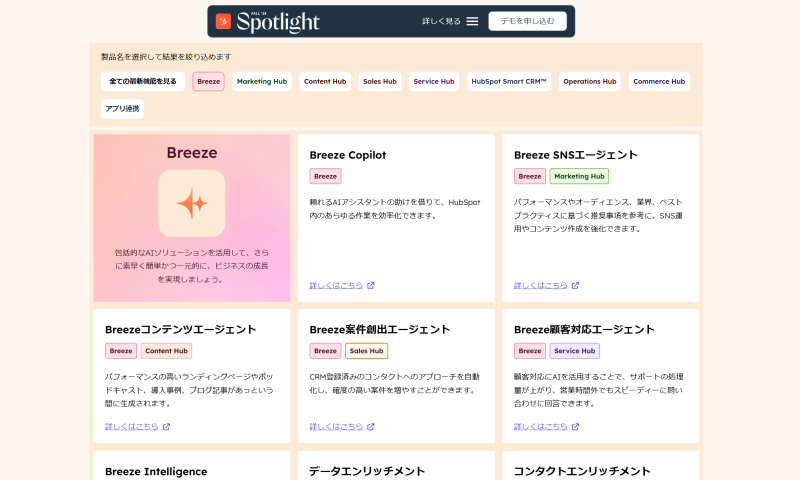This screenshot has width=800, height=480.
Task: Click 製品名を選択して結果を絞り込めます text
Action: click(x=166, y=57)
